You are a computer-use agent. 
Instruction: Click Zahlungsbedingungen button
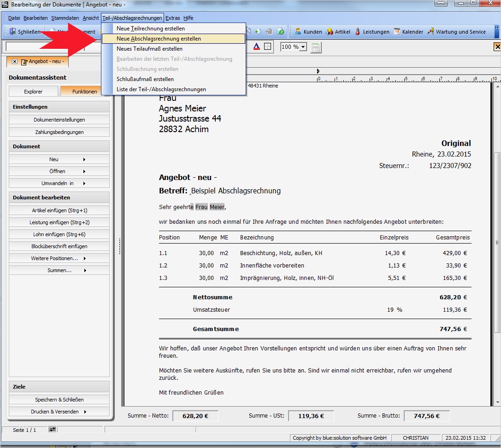(59, 132)
